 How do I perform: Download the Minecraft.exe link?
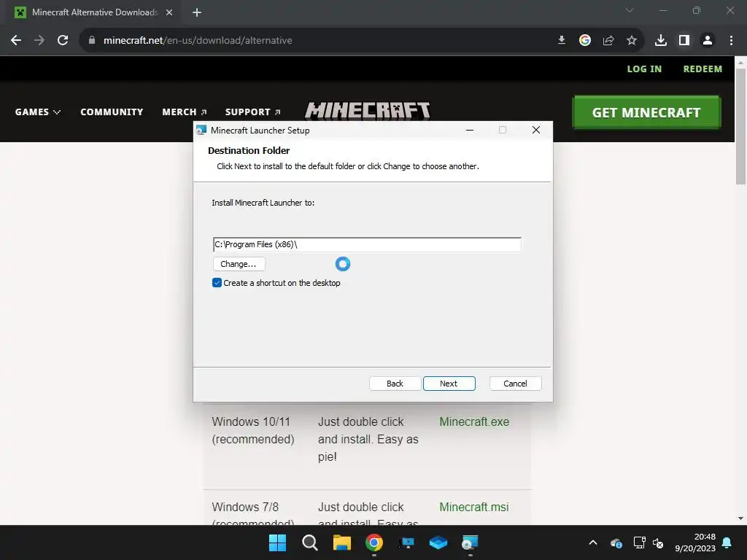click(474, 422)
